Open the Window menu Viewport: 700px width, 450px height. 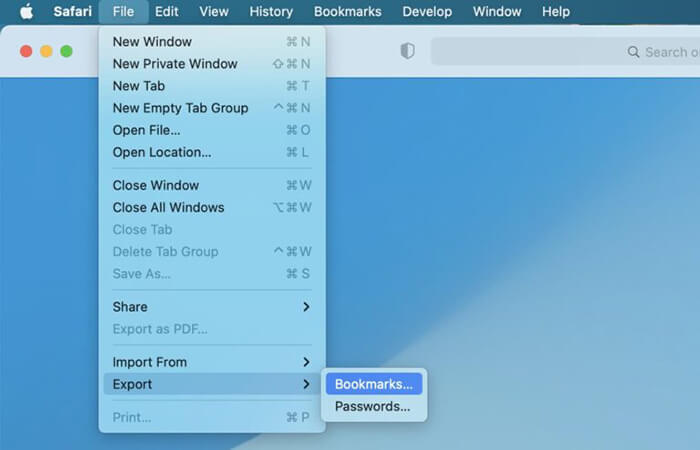[x=497, y=11]
